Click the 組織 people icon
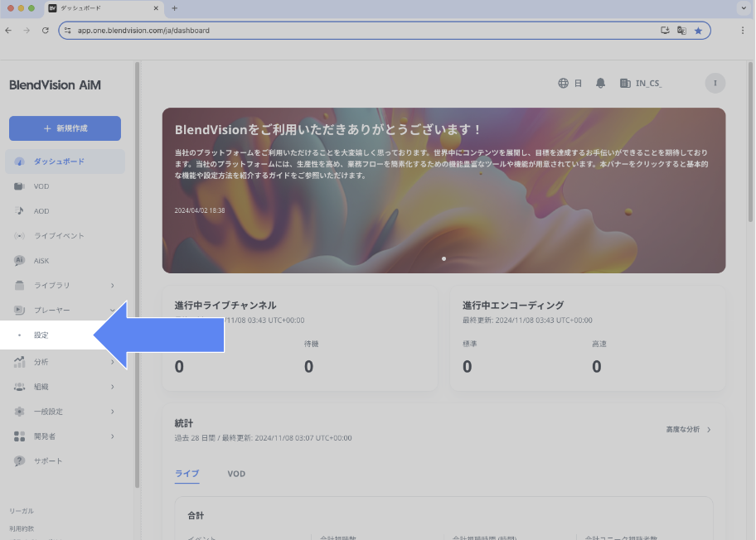This screenshot has height=540, width=756. (19, 387)
